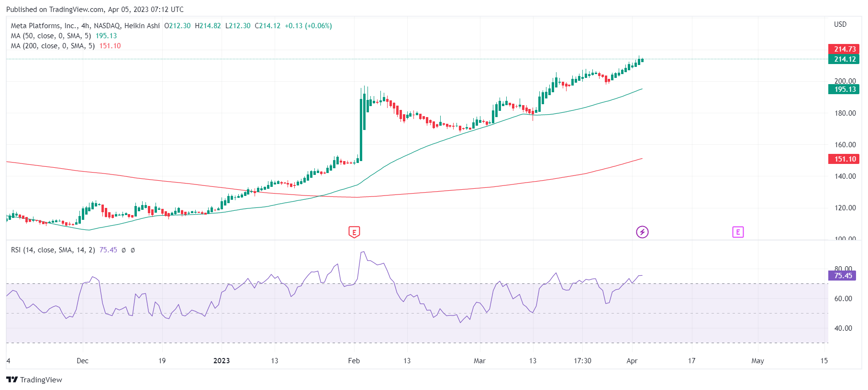Click the red earnings E marker near Feb
Image resolution: width=868 pixels, height=390 pixels.
(354, 232)
